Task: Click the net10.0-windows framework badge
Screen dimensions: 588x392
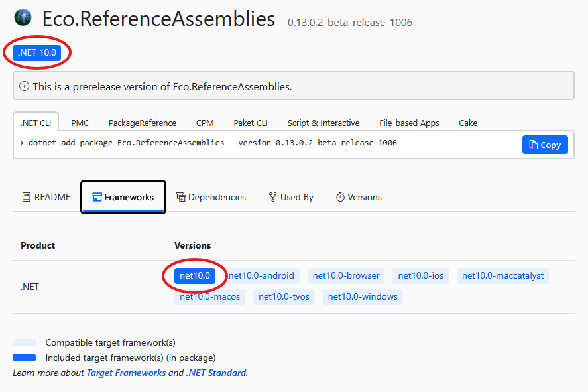Action: pyautogui.click(x=363, y=296)
